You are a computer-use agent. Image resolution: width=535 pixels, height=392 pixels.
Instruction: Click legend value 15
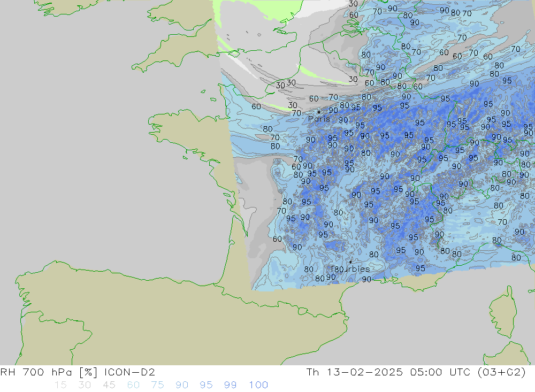click(60, 385)
